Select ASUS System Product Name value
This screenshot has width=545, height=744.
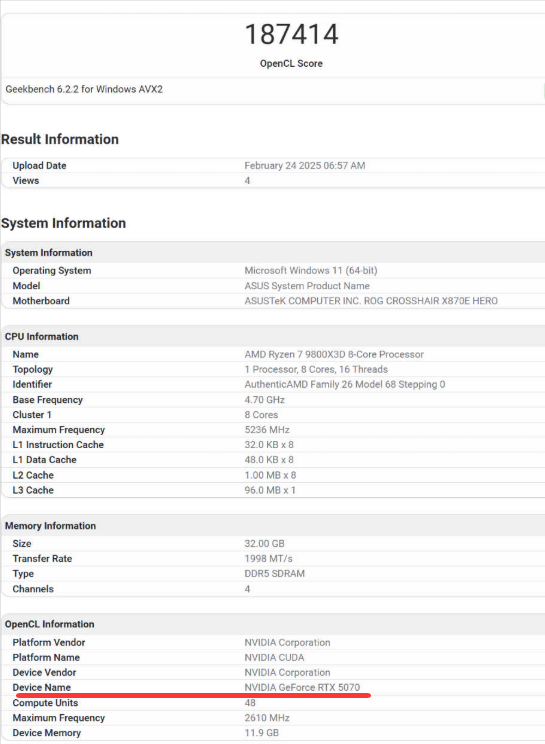coord(307,286)
